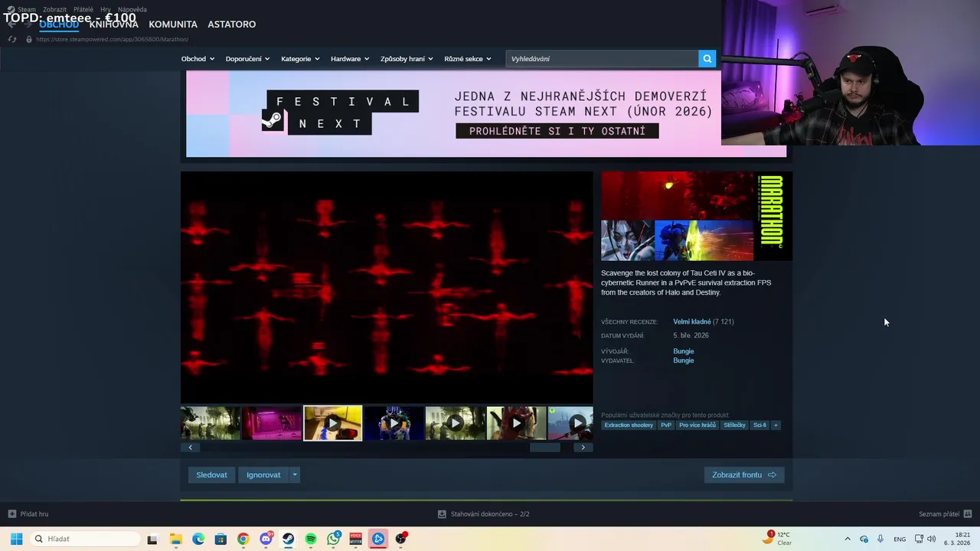The image size is (980, 551).
Task: Open Spotify in the taskbar
Action: pos(311,539)
